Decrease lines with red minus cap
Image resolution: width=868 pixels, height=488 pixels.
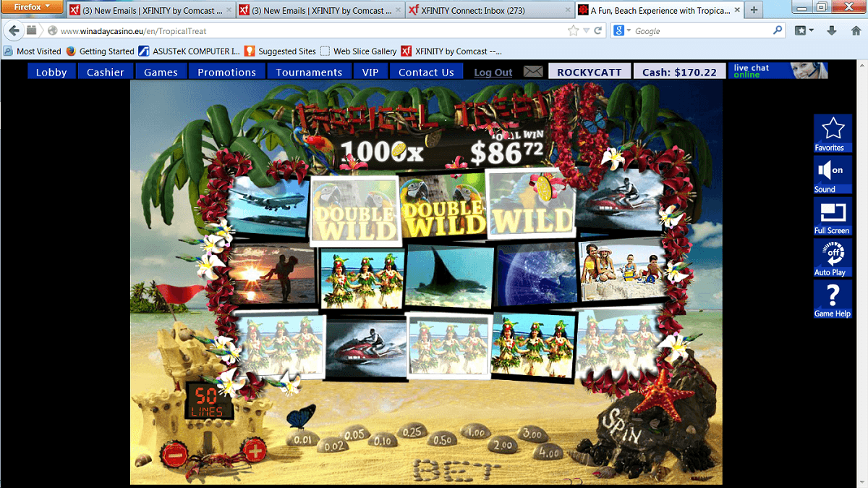pyautogui.click(x=174, y=455)
